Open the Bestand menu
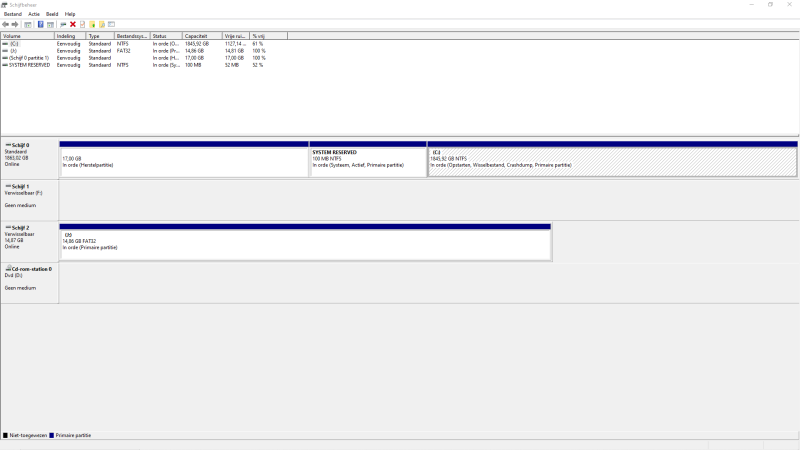The image size is (800, 450). coord(13,14)
